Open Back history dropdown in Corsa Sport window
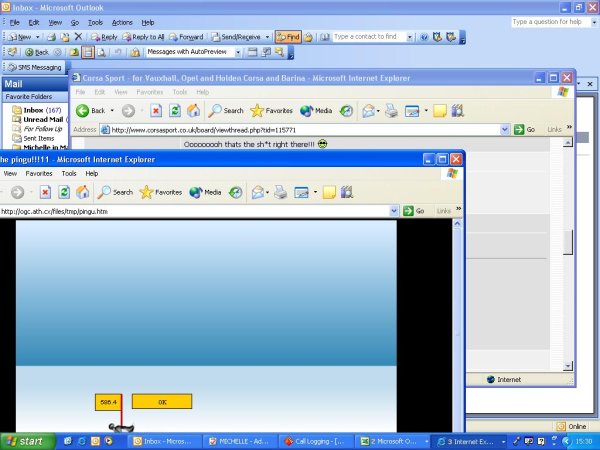Screen dimensions: 600x450 [x=112, y=111]
